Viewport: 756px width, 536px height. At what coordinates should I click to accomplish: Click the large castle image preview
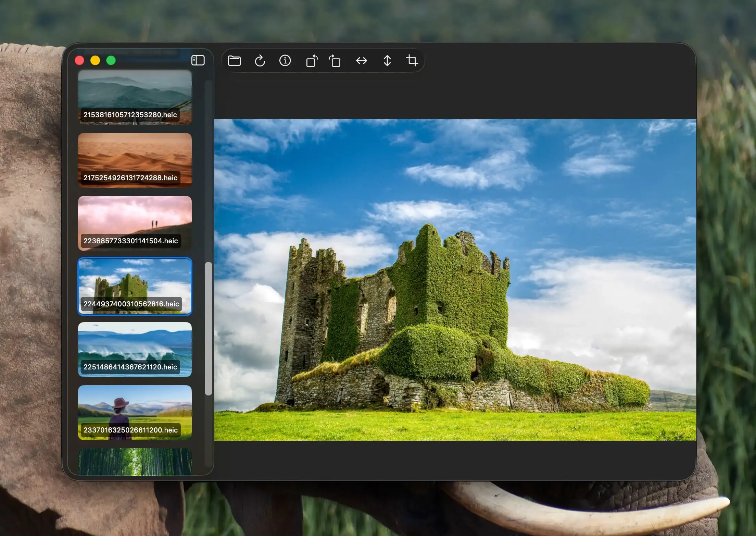click(455, 280)
